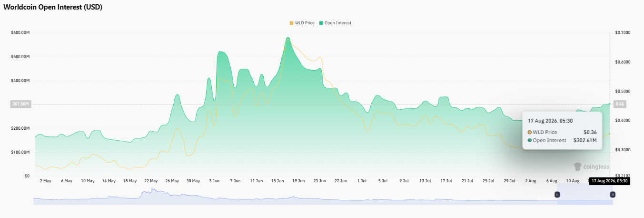Toggle the Open Interest legend series
644x218 pixels.
click(335, 23)
